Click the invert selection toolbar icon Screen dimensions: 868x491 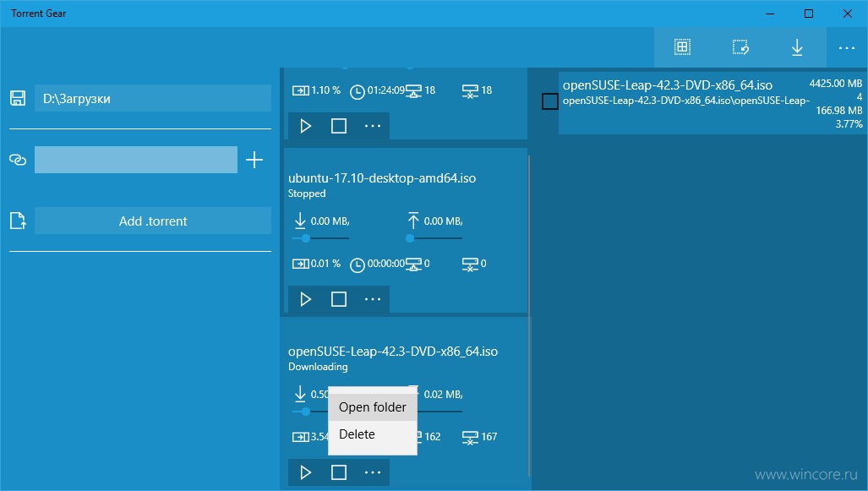coord(740,47)
